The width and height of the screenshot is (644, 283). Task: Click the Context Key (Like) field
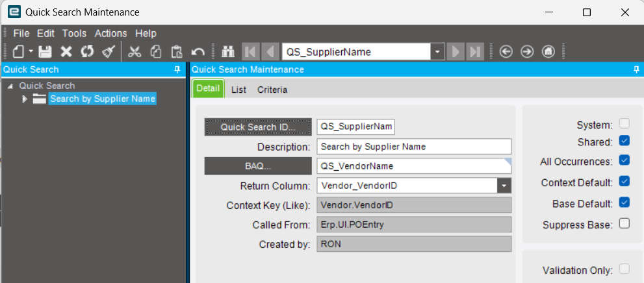click(x=414, y=205)
